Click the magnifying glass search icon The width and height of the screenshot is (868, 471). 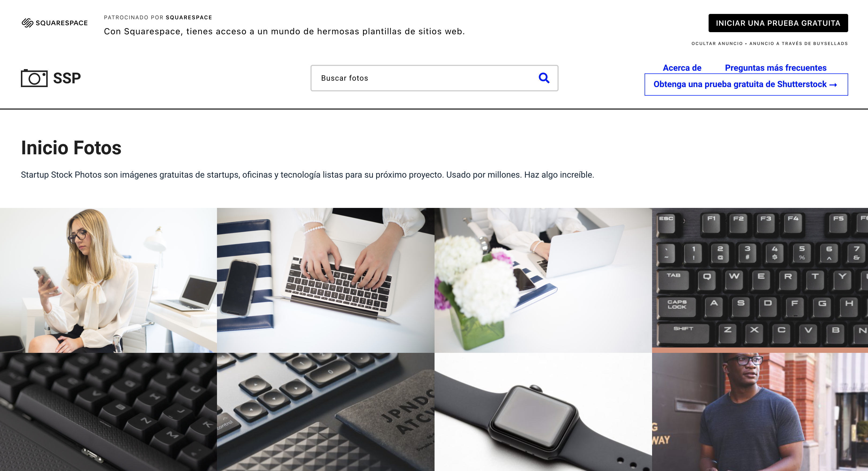click(x=544, y=78)
